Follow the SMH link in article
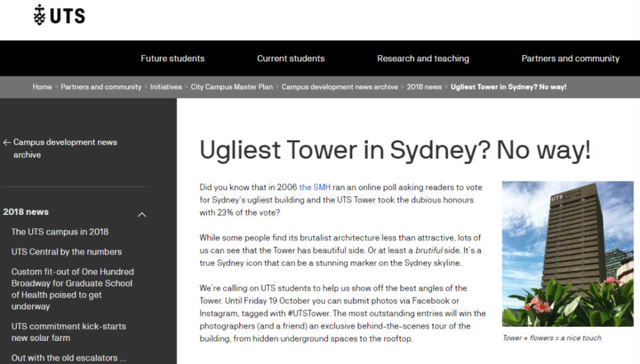The width and height of the screenshot is (640, 364). click(314, 187)
